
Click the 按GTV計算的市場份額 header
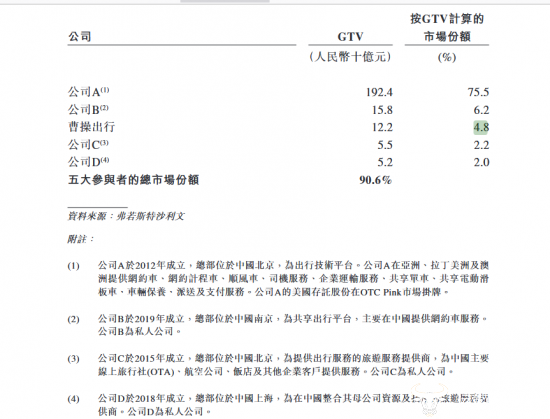coord(447,28)
